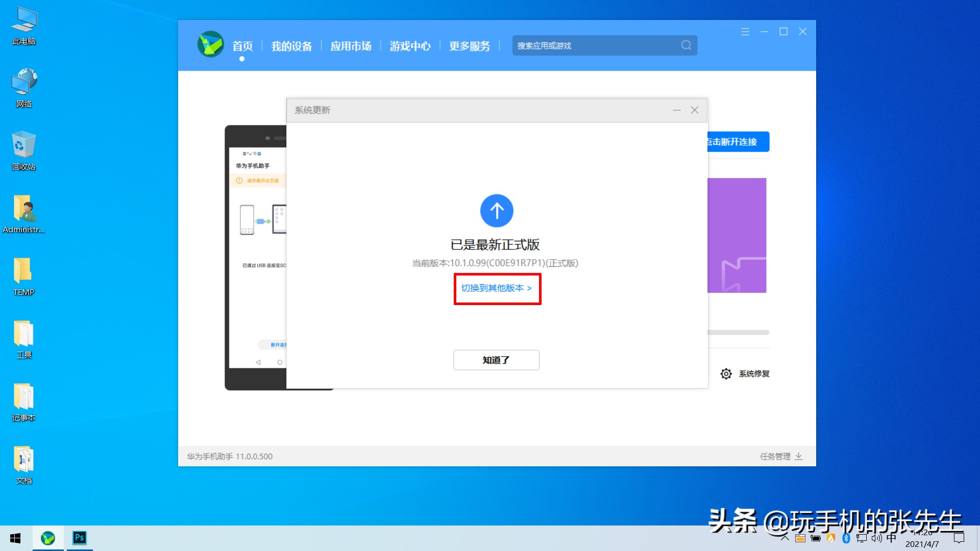Open 系统修复 label
This screenshot has height=551, width=980.
pos(754,374)
